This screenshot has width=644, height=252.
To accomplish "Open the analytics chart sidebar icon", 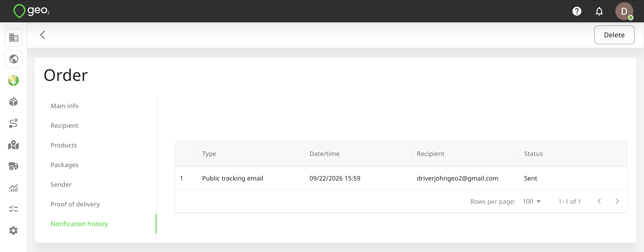I will [x=13, y=188].
